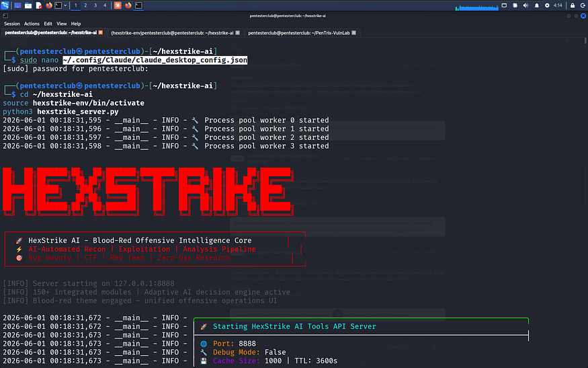Screen dimensions: 588x368
Task: Click the show desktop panel icon
Action: (x=17, y=5)
